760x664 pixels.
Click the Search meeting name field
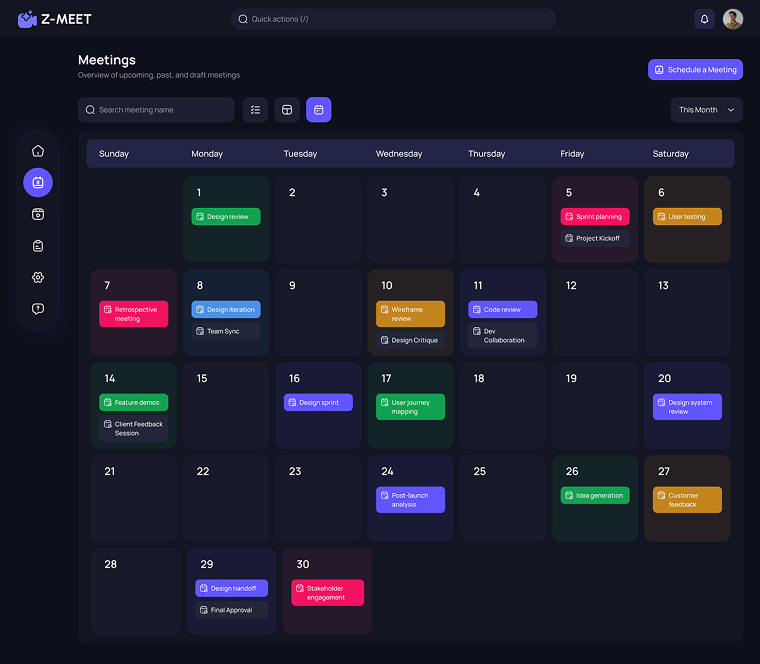click(x=156, y=110)
